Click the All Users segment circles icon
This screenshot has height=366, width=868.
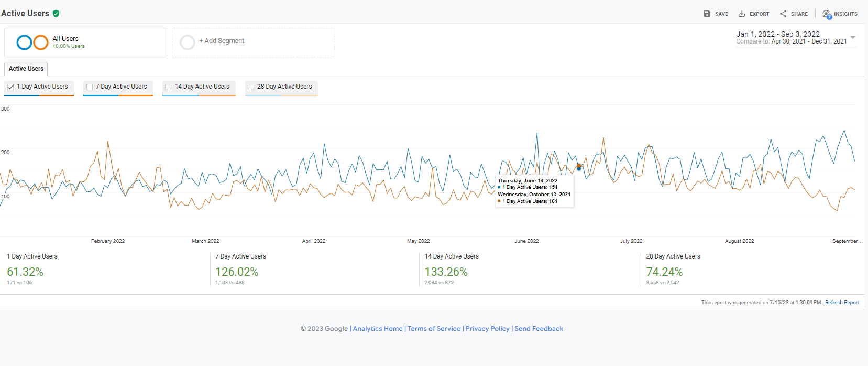[32, 42]
